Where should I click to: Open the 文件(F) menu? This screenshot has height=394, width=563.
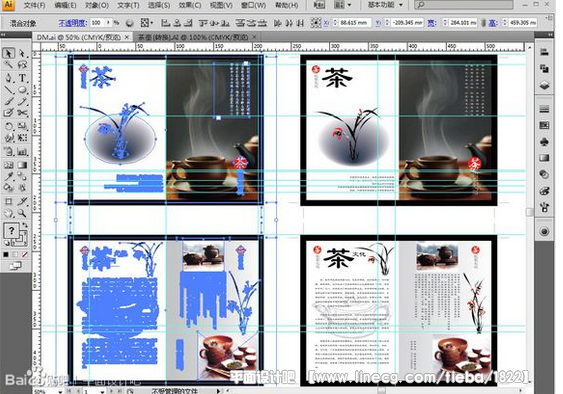click(34, 5)
